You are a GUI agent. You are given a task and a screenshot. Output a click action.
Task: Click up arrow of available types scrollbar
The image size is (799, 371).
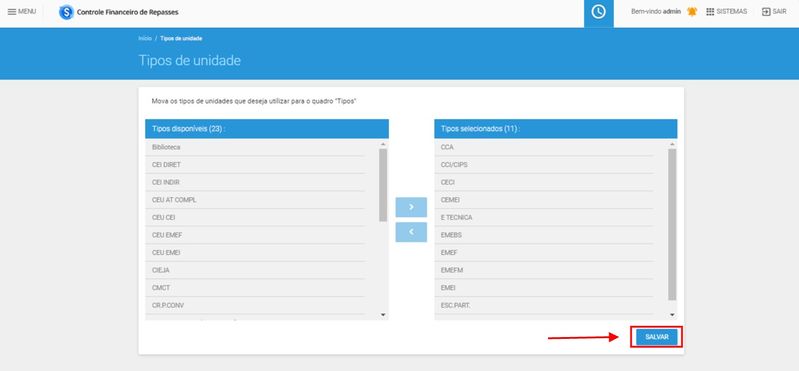pos(383,145)
